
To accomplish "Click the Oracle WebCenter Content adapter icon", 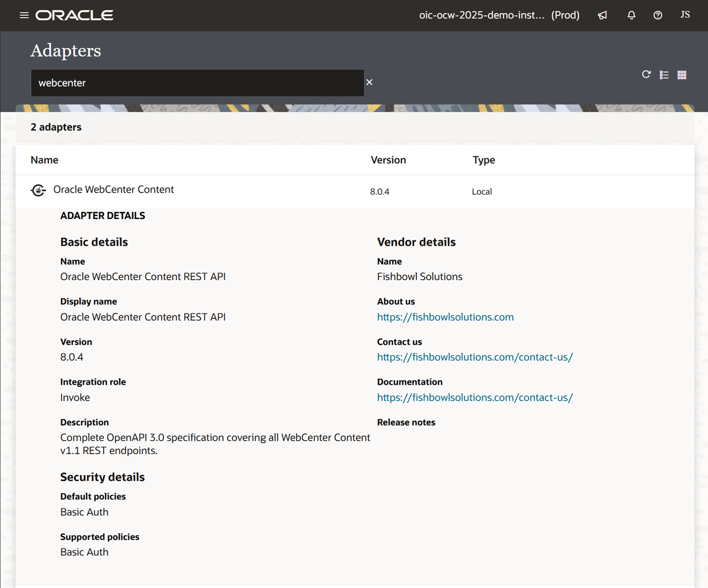I will click(38, 190).
